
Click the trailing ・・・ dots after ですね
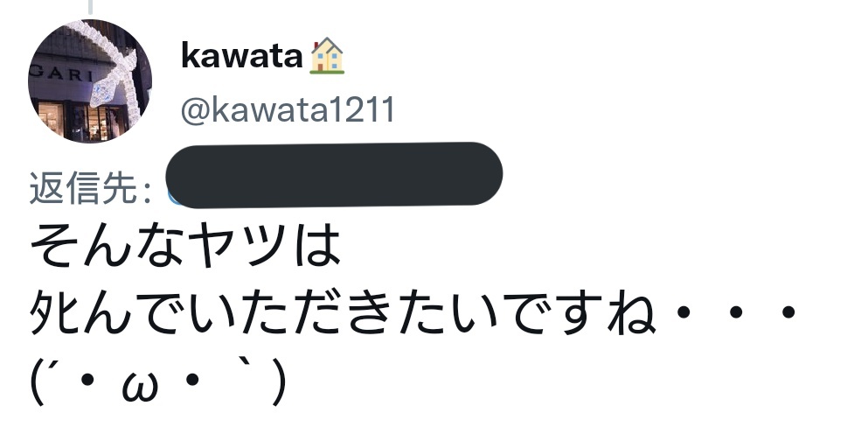coord(736,313)
